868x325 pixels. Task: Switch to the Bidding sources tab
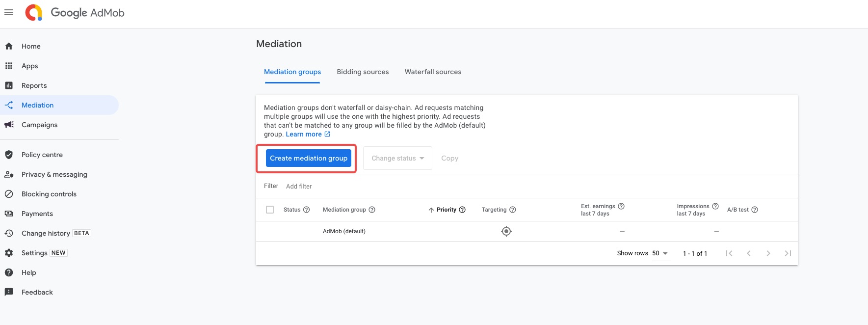pyautogui.click(x=363, y=72)
